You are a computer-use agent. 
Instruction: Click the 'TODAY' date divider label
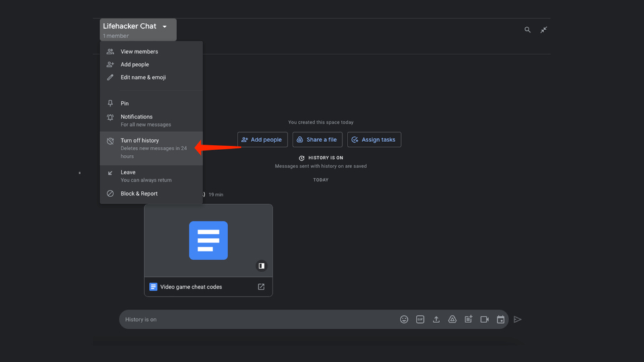tap(321, 180)
